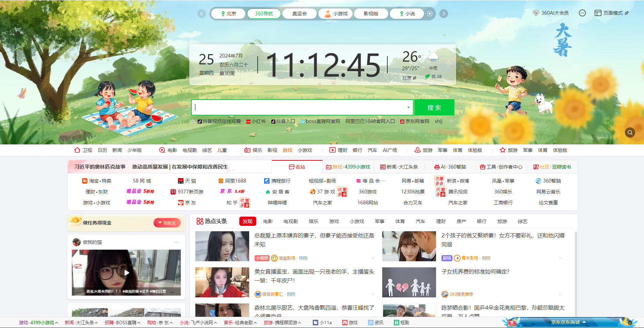Click the play-circle icon beside 电影
Screen dimensions: 644x328
162,150
